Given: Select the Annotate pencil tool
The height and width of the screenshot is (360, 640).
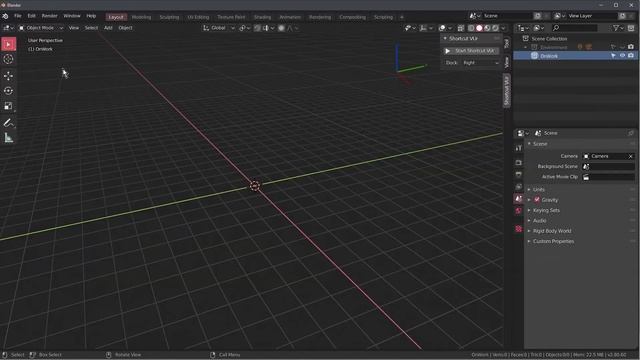Looking at the screenshot, I should click(8, 122).
